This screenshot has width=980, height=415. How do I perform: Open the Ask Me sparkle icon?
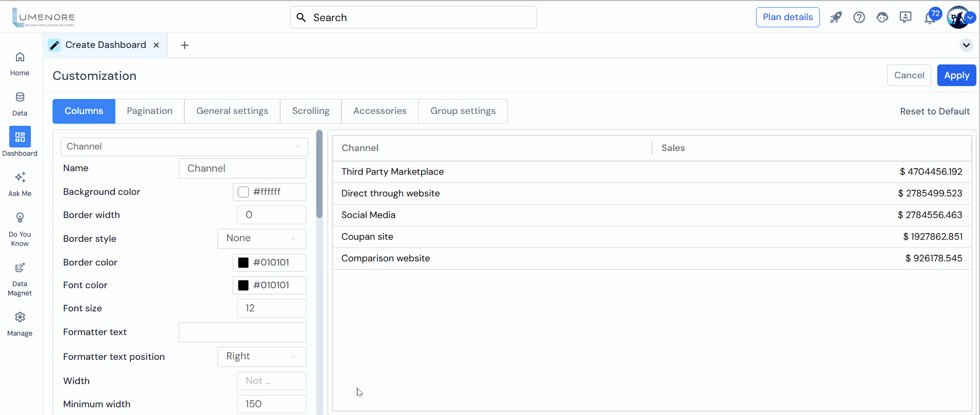20,178
